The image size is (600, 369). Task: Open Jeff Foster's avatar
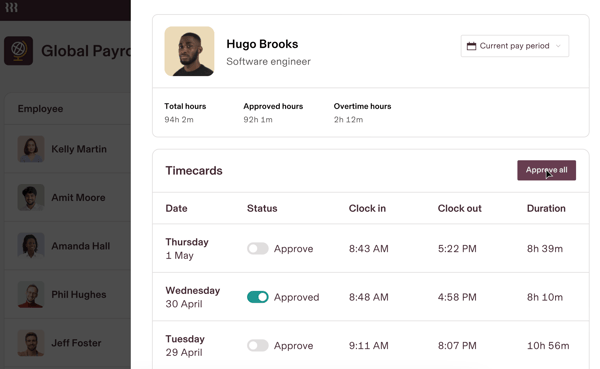(x=31, y=343)
